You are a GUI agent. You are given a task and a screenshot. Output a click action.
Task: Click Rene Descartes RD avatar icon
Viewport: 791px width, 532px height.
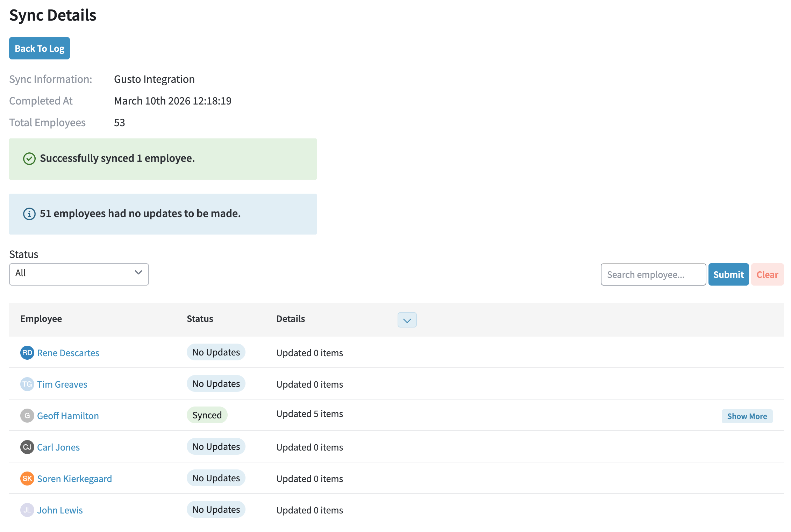[x=27, y=353]
